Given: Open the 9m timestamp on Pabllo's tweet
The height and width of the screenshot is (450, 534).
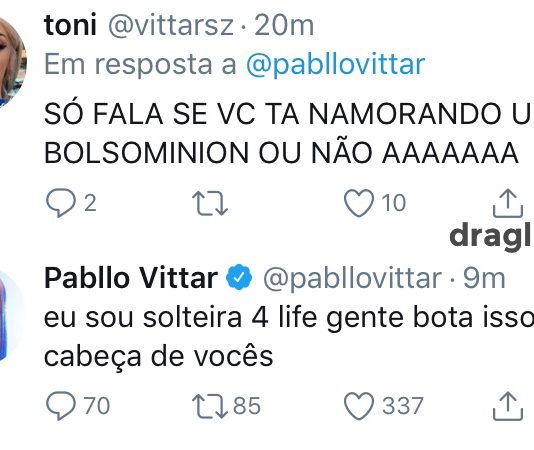Looking at the screenshot, I should [484, 278].
